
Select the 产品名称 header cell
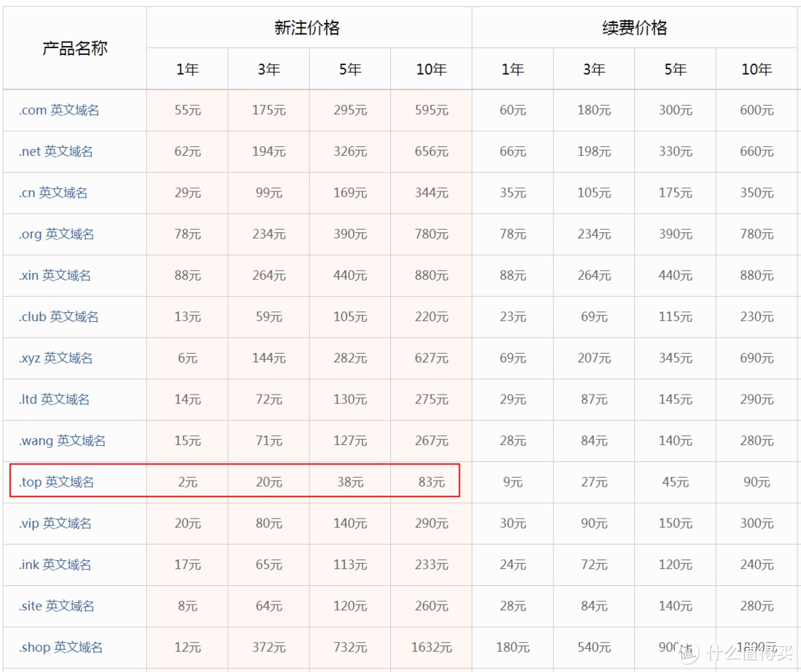coord(75,49)
